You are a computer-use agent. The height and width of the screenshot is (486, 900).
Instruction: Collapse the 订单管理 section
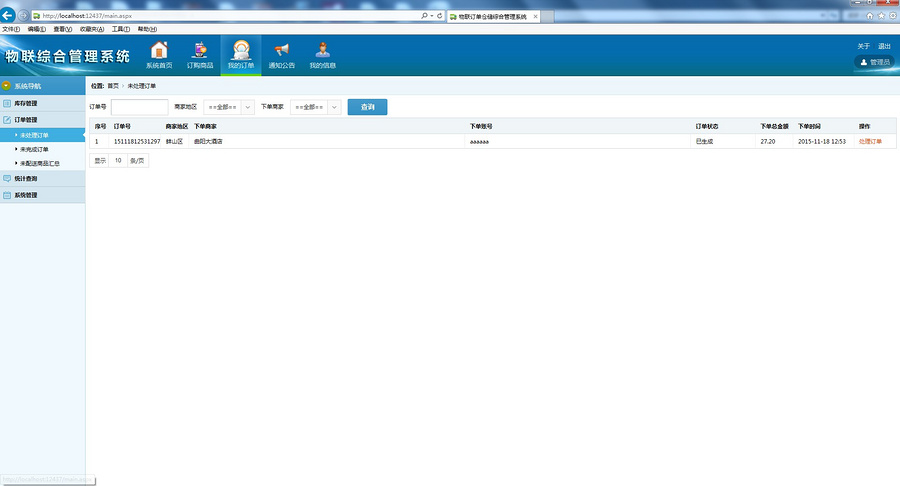tap(42, 119)
